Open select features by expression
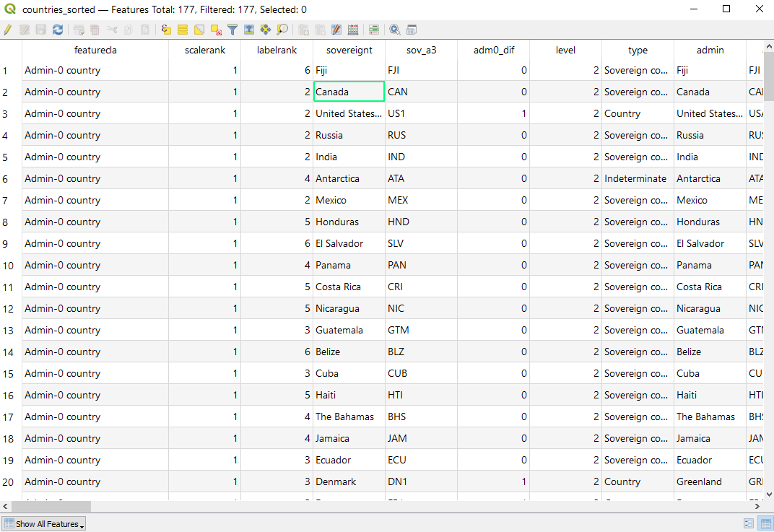Viewport: 774px width, 532px height. coord(166,30)
